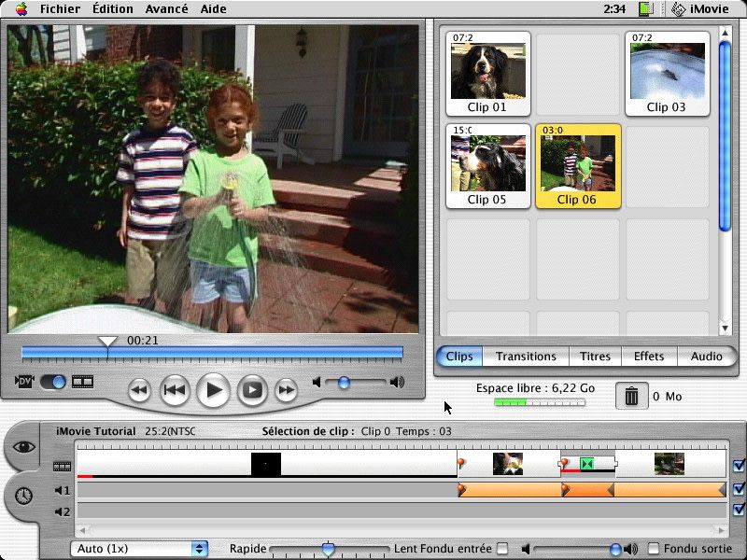Image resolution: width=747 pixels, height=560 pixels.
Task: Click the free space indicator bar
Action: pos(540,402)
